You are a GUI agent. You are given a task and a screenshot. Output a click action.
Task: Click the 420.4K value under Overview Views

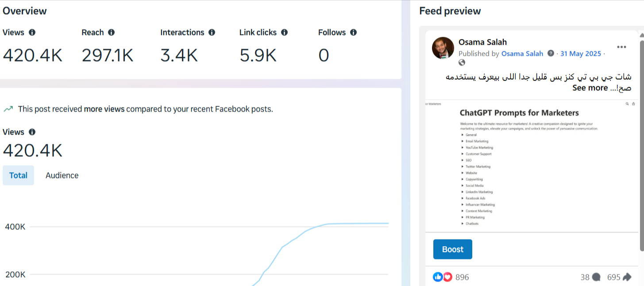pyautogui.click(x=33, y=55)
